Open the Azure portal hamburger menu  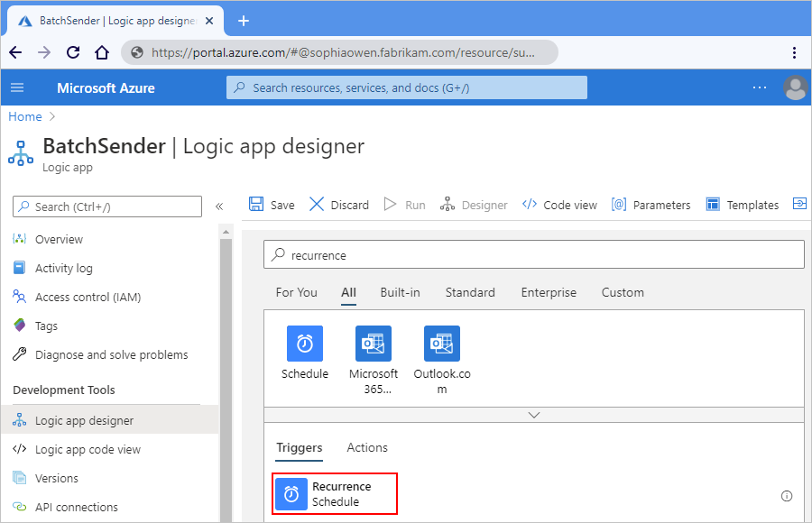(x=17, y=87)
